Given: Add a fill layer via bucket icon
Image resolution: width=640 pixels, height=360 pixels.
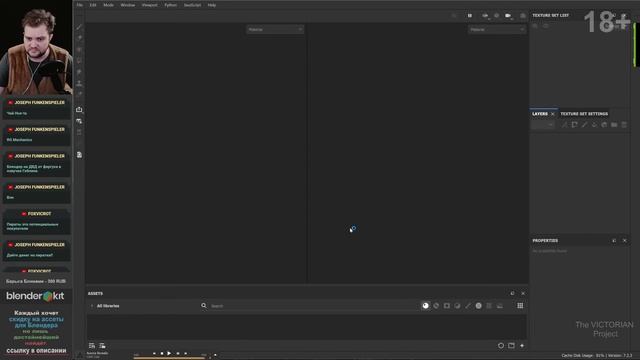Looking at the screenshot, I should coord(594,125).
